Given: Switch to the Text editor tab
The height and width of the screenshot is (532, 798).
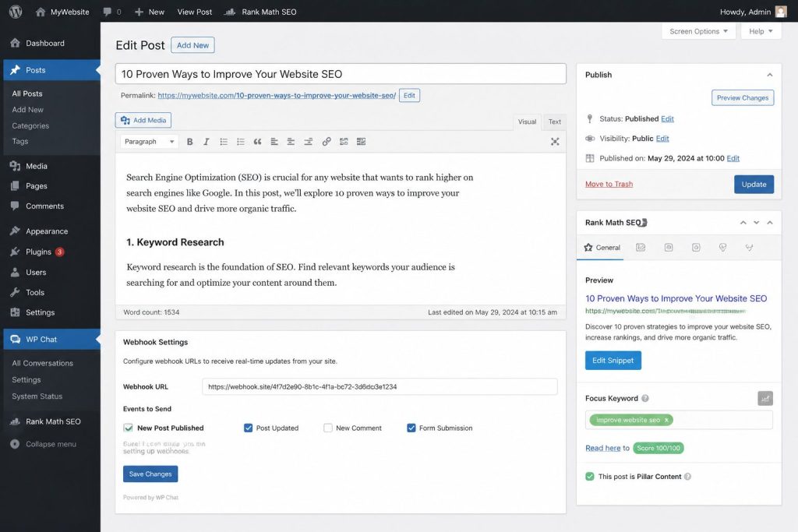Looking at the screenshot, I should pyautogui.click(x=554, y=122).
